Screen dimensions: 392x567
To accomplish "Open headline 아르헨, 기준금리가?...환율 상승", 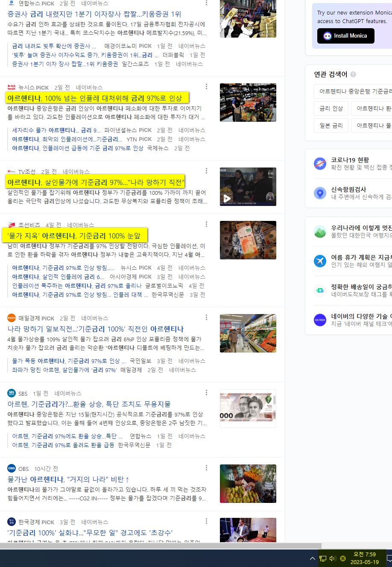I will point(89,404).
